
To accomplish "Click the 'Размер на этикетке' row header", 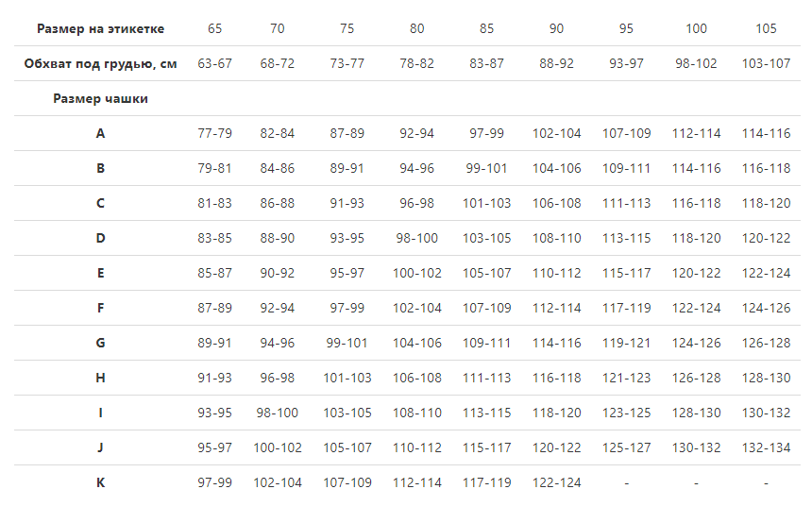I will [x=100, y=29].
